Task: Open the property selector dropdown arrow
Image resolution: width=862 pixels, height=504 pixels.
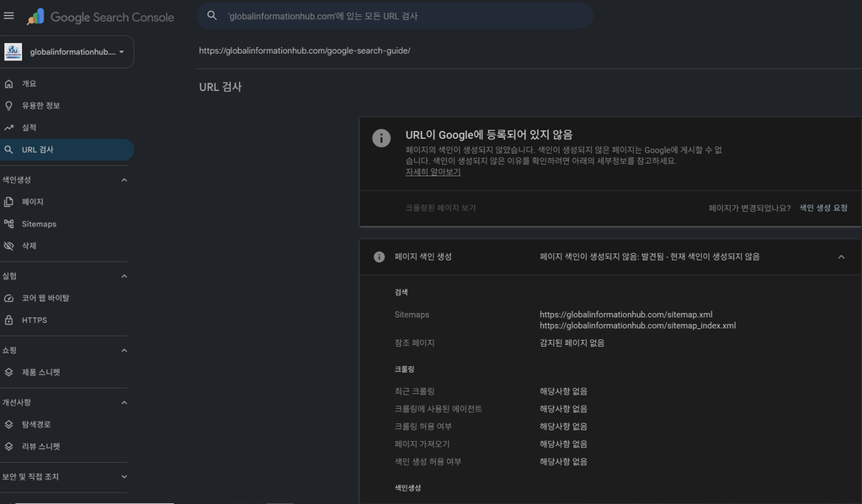Action: tap(121, 51)
